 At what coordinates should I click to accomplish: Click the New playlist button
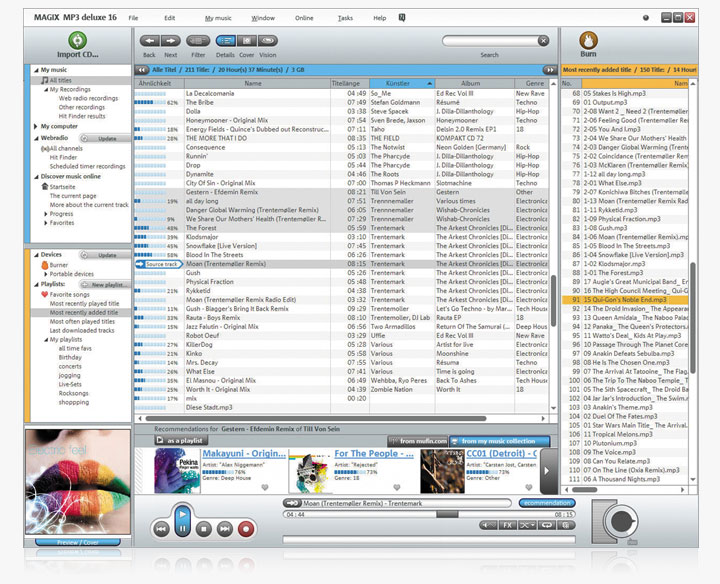[105, 285]
